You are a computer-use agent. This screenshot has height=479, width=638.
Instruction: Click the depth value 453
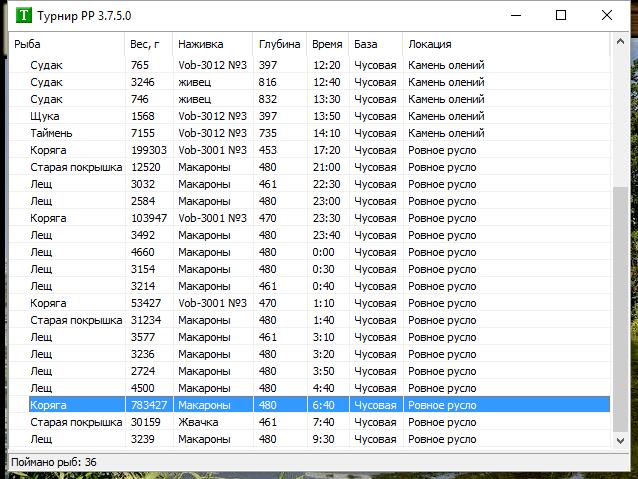pos(267,150)
